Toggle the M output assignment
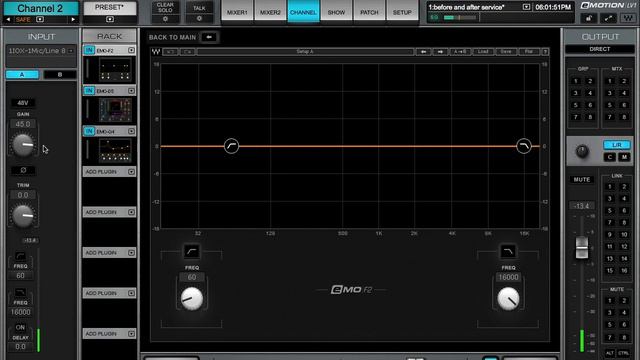This screenshot has height=360, width=640. pyautogui.click(x=624, y=157)
